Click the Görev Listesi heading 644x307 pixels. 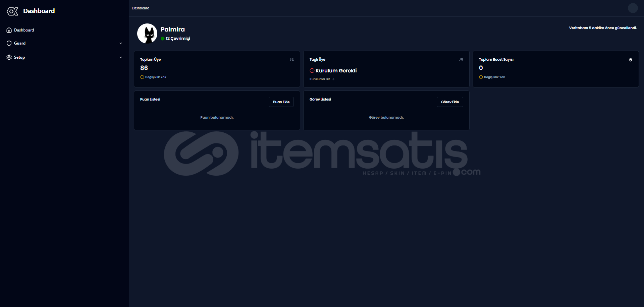click(320, 100)
